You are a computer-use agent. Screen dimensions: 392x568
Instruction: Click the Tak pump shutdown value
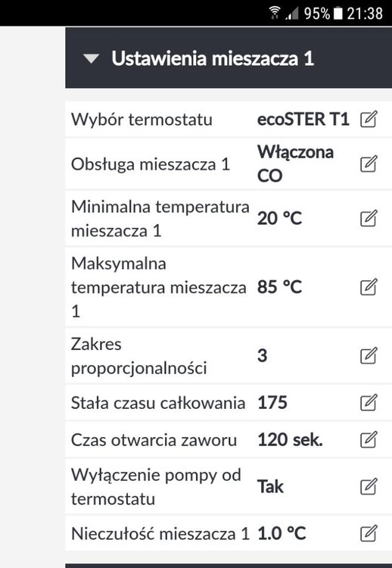(270, 486)
